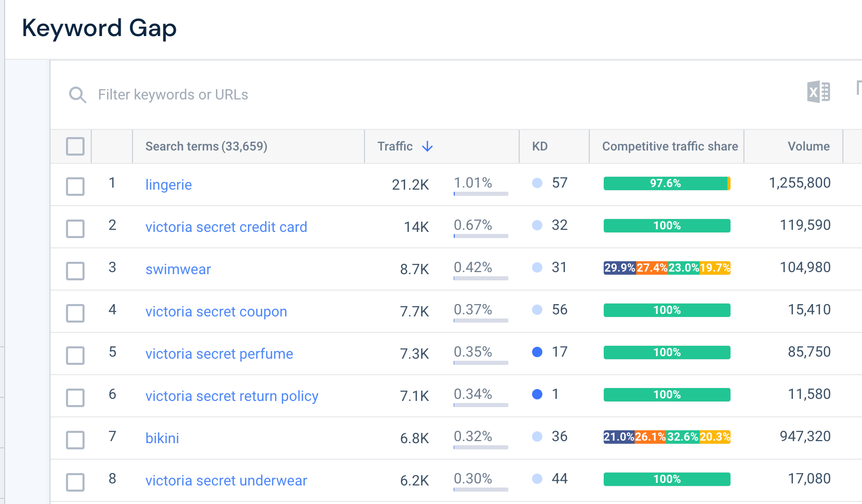The width and height of the screenshot is (862, 504).
Task: Check the victoria secret perfume checkbox
Action: (x=75, y=356)
